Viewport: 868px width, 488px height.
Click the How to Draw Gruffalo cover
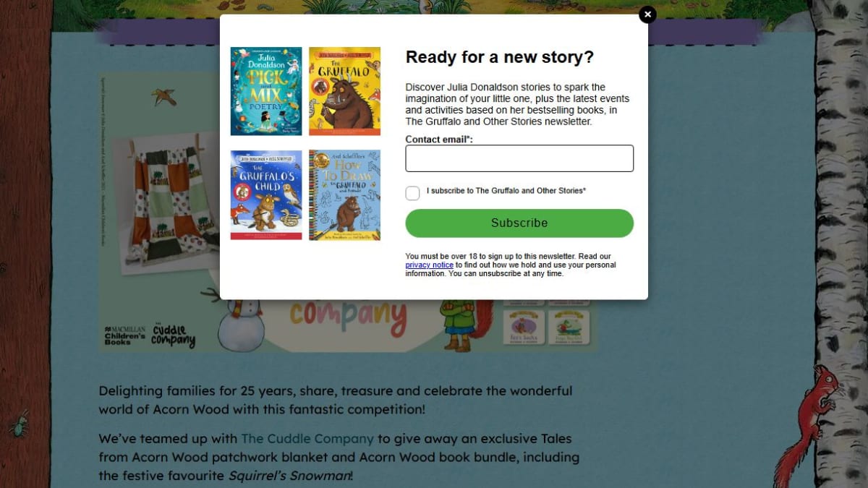(344, 195)
